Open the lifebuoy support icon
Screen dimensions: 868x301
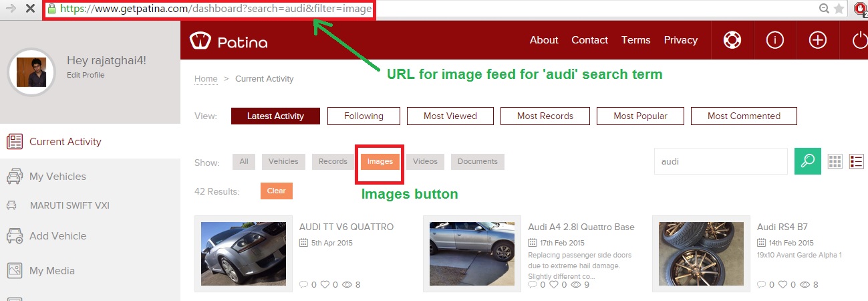click(x=732, y=40)
